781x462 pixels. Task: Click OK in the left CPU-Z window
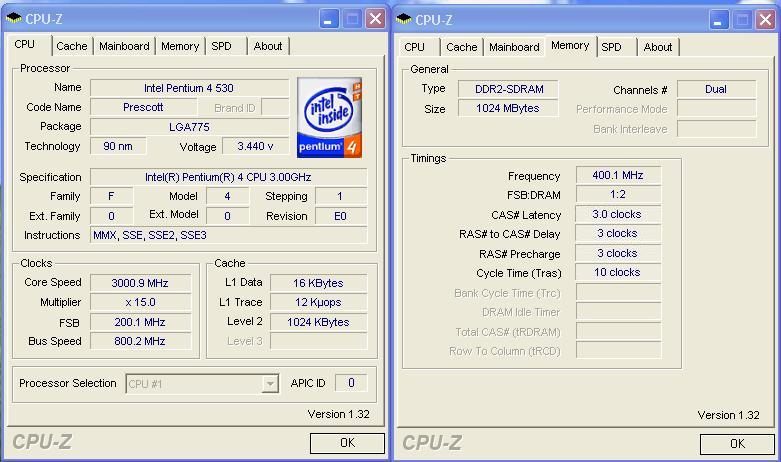pos(347,443)
